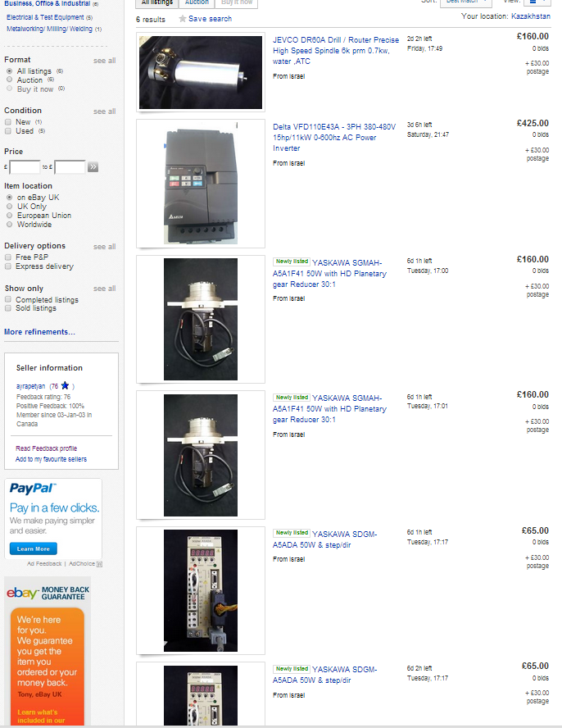Select the Auction format radio button
This screenshot has height=728, width=562.
tap(9, 80)
